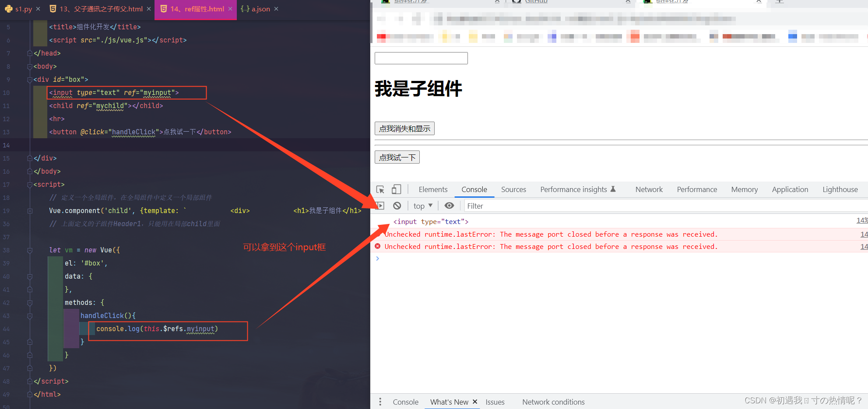Collapse the fold at line 7 </head>
The height and width of the screenshot is (409, 868).
(30, 53)
